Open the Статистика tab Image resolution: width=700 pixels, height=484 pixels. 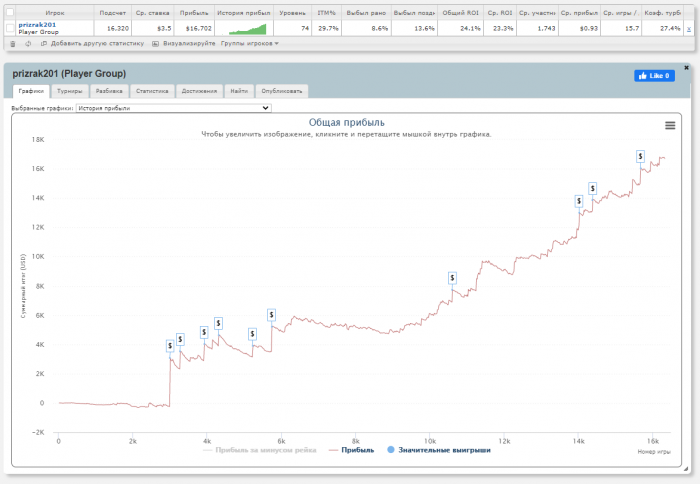coord(152,91)
